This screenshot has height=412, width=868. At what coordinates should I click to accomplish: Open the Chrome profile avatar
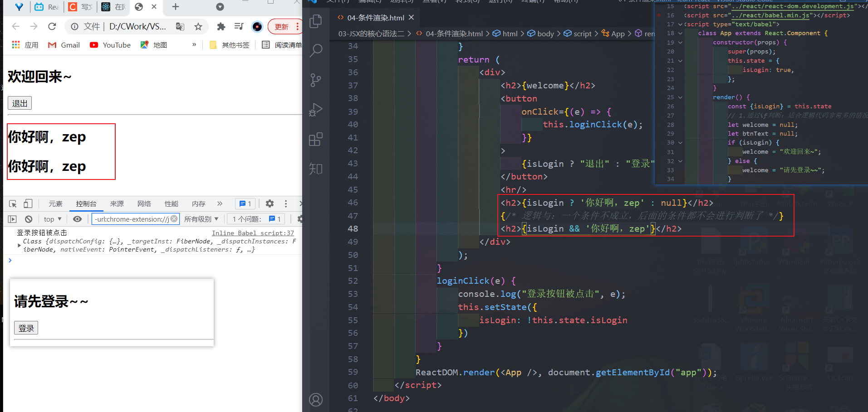click(257, 27)
